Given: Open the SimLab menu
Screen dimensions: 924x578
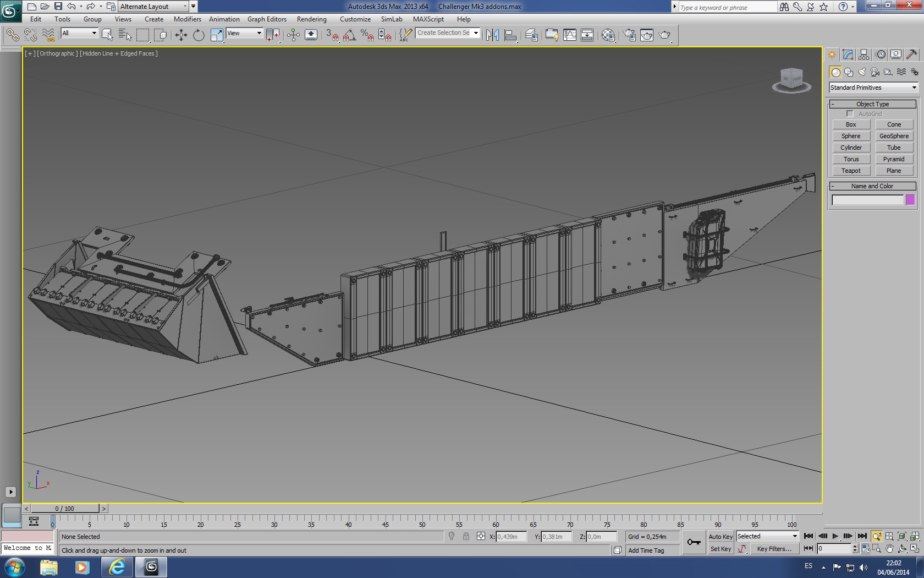Looking at the screenshot, I should 392,19.
